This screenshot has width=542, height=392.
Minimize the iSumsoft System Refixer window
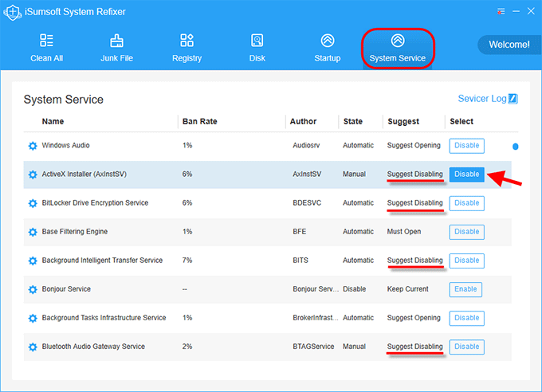click(x=516, y=11)
